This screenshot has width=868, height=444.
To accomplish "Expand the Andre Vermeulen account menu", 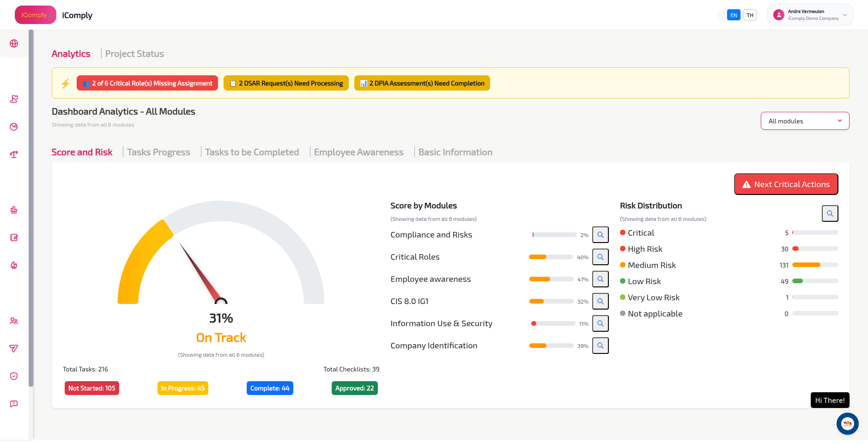I will click(x=809, y=14).
